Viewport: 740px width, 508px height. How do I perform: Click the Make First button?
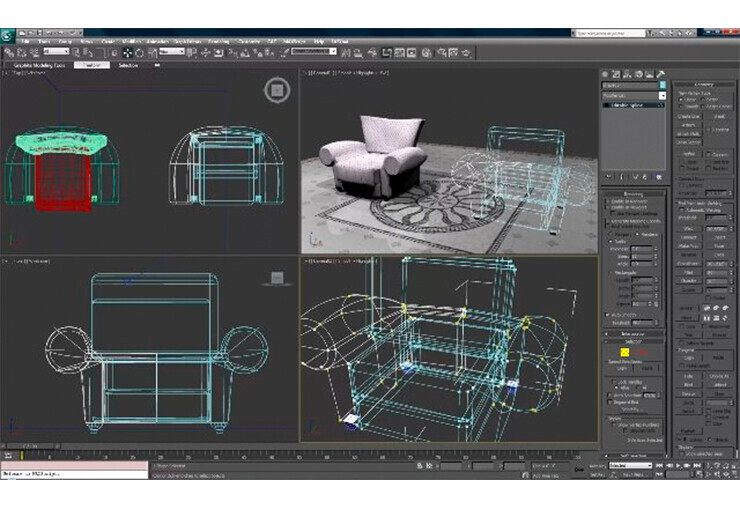coord(689,246)
